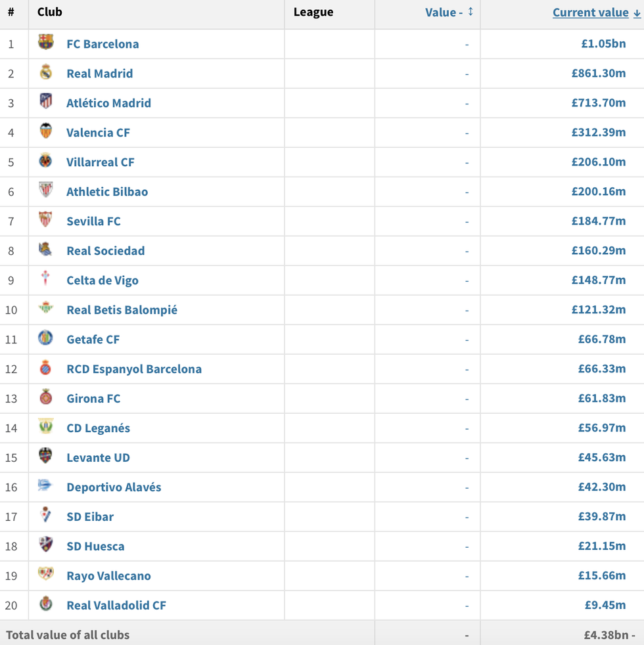The height and width of the screenshot is (645, 644).
Task: Open the Real Betis Balompié club link
Action: click(x=122, y=310)
